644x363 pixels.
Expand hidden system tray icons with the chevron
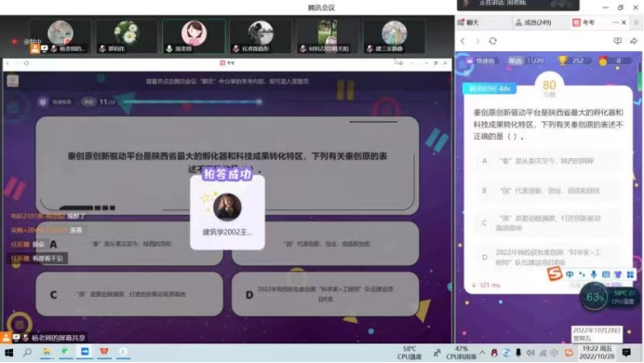pyautogui.click(x=482, y=353)
